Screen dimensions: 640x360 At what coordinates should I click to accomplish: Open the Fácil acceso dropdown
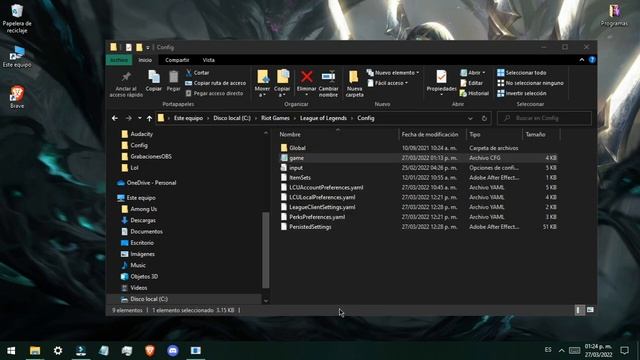point(388,83)
